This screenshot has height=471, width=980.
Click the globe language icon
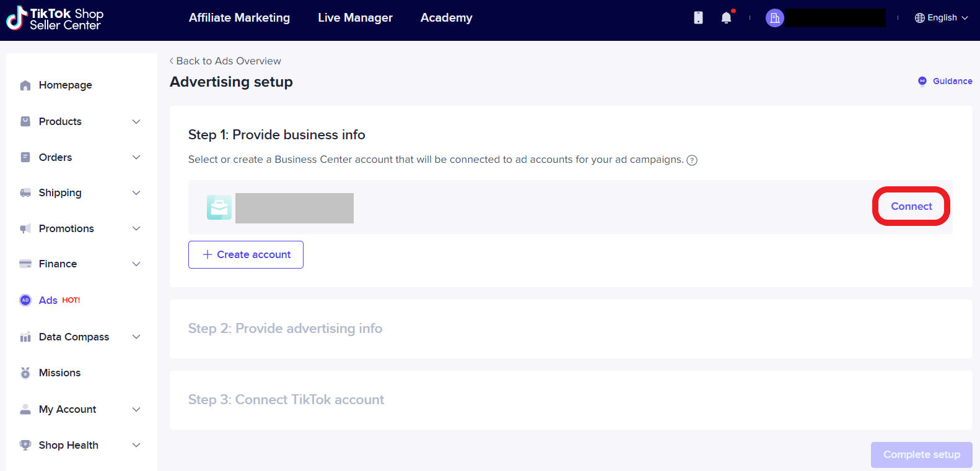coord(919,18)
